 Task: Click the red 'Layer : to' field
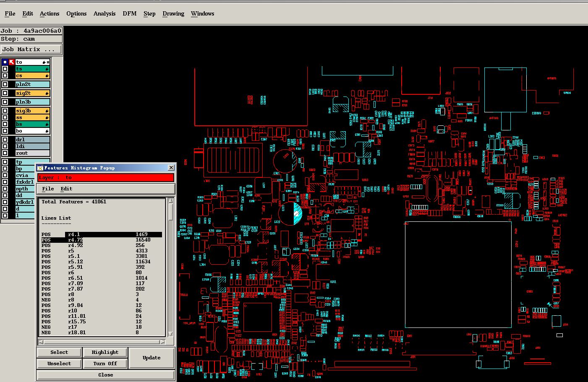click(106, 178)
